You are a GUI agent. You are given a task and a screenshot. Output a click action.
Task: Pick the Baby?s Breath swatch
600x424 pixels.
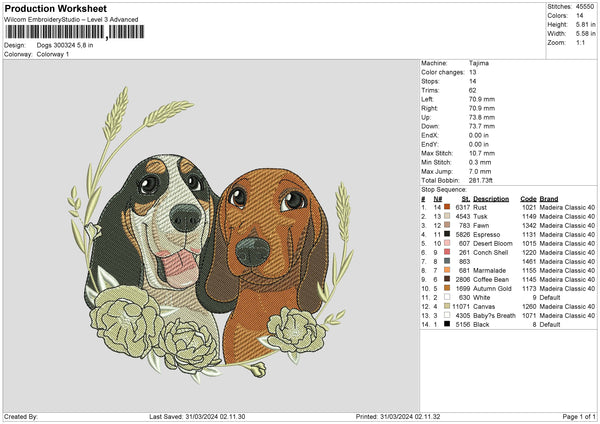(x=447, y=315)
